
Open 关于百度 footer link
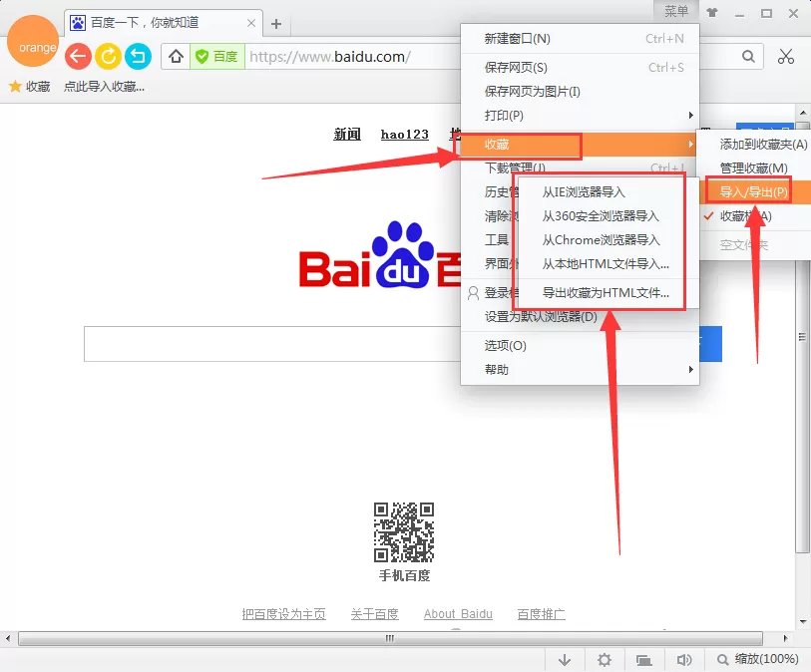374,614
